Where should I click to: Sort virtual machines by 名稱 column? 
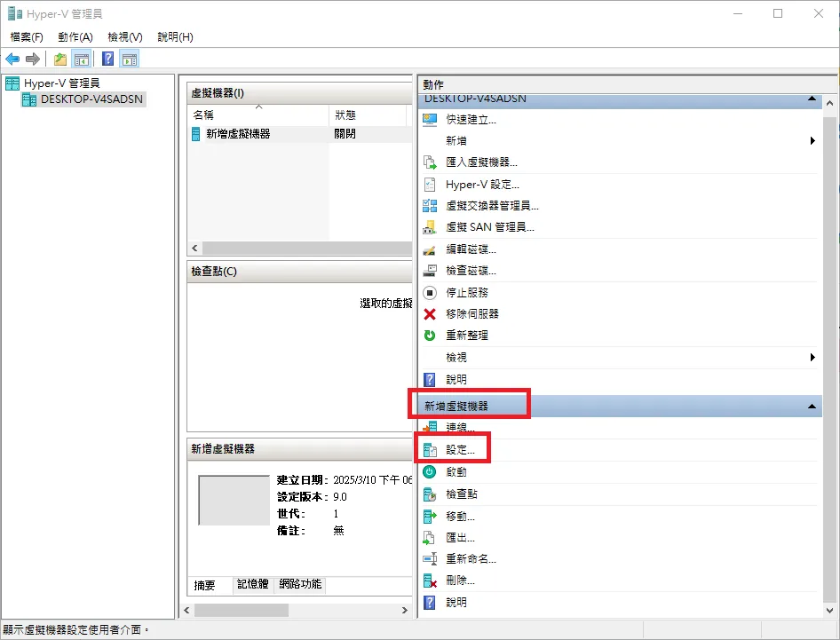258,115
